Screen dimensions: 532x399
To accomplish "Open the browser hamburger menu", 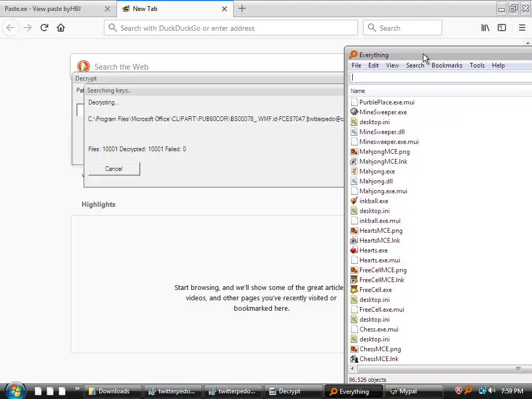I will pos(522,28).
